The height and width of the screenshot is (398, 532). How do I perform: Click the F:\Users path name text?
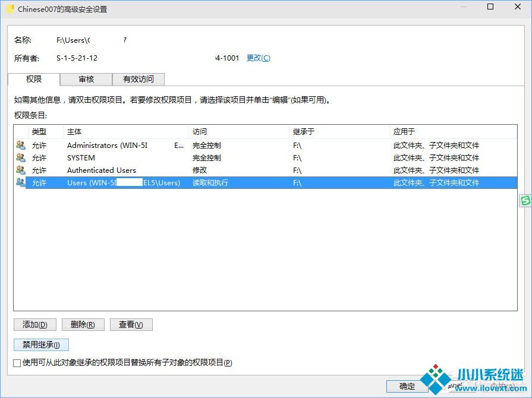pos(73,40)
